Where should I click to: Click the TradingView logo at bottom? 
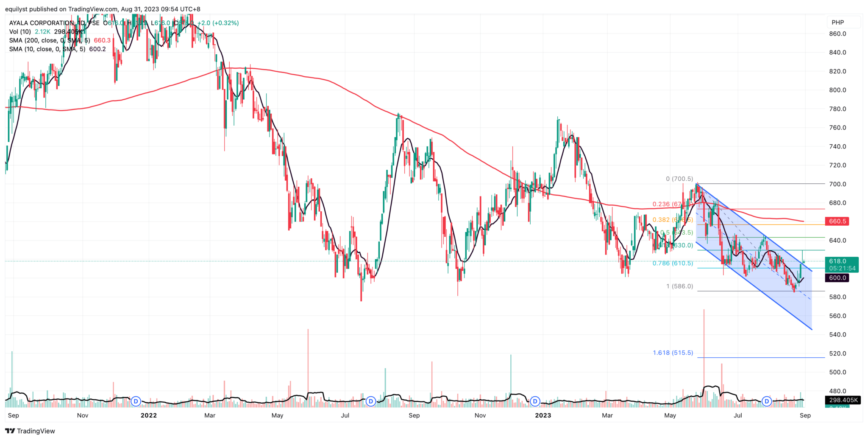click(30, 431)
